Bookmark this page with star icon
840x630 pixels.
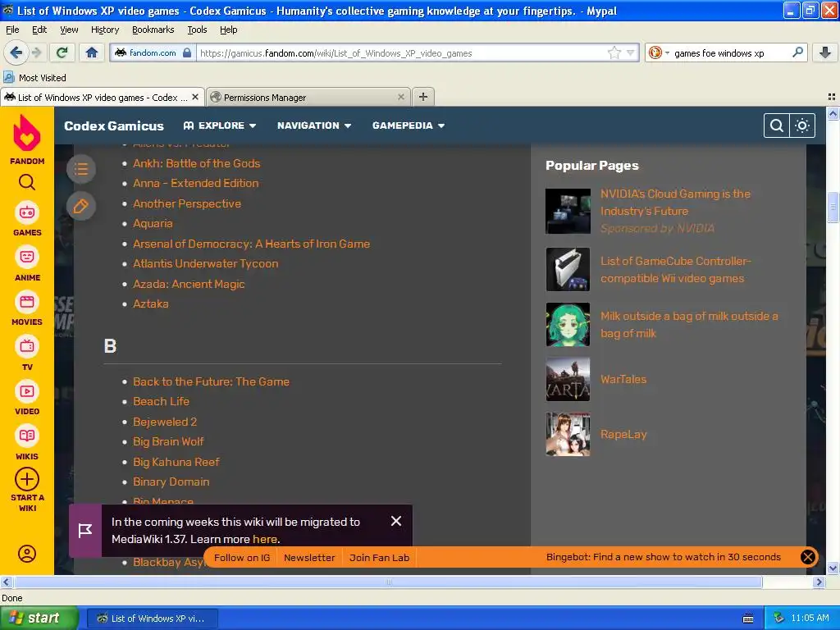tap(614, 52)
